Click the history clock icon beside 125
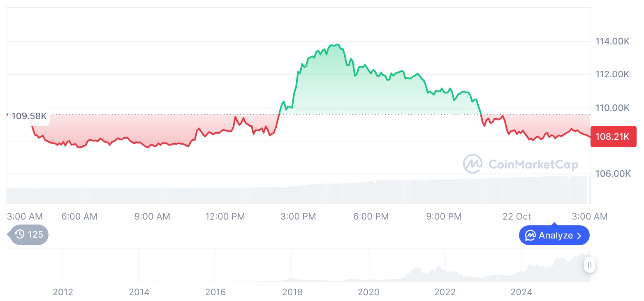The image size is (644, 301). click(20, 235)
